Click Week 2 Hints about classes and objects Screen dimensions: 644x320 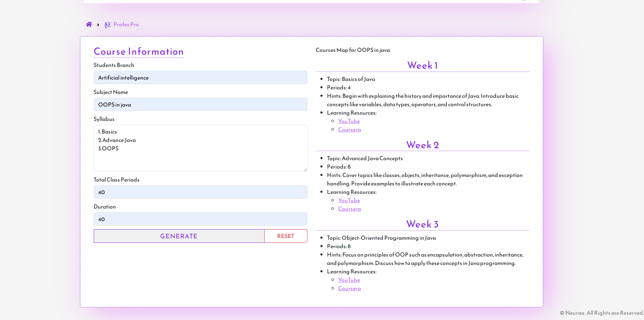425,179
